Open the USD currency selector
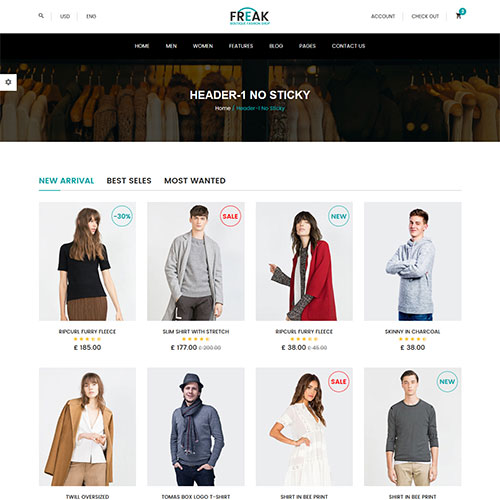 (65, 16)
